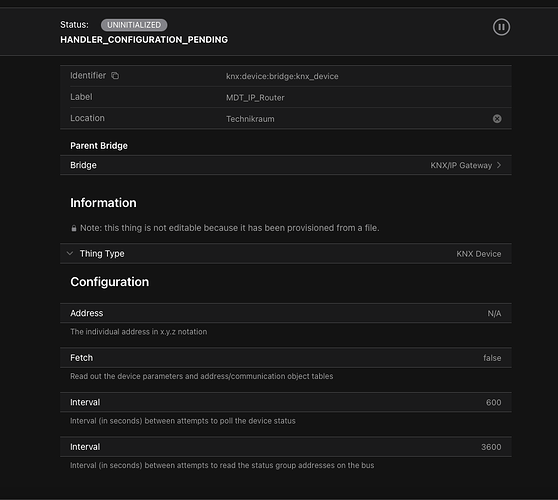Select the identifier value knx:device:bridge:knx_device
The height and width of the screenshot is (500, 558).
282,76
